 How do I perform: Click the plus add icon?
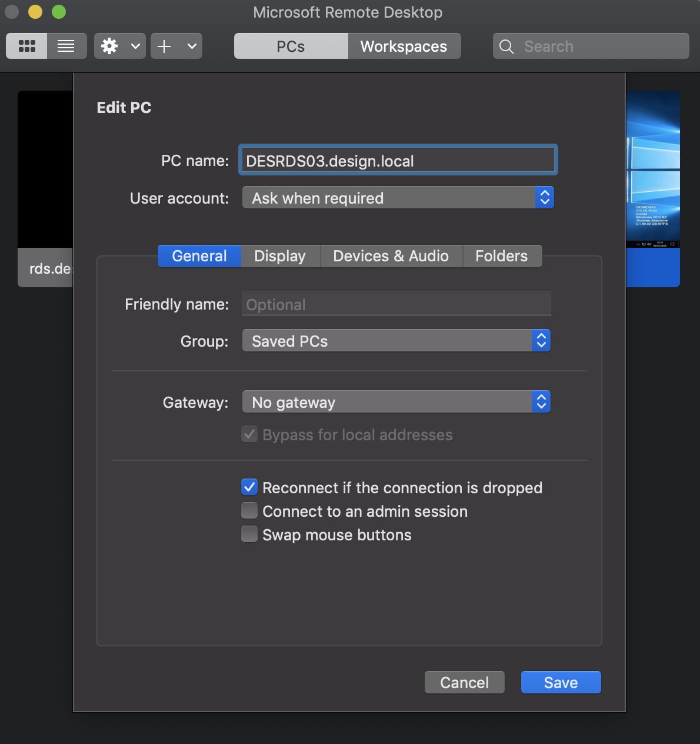[x=165, y=46]
